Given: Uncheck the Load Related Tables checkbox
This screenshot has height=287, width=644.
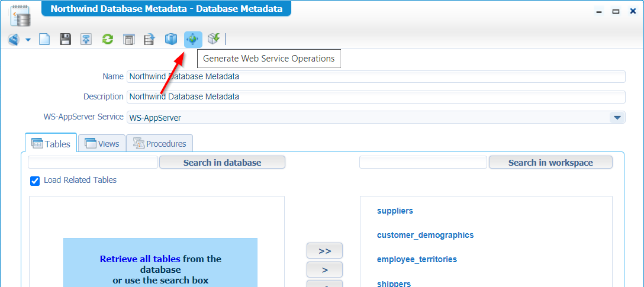Looking at the screenshot, I should (x=35, y=180).
